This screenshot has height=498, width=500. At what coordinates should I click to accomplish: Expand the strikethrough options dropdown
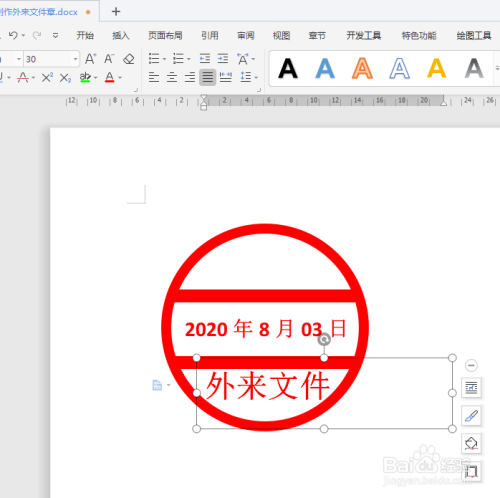(33, 78)
